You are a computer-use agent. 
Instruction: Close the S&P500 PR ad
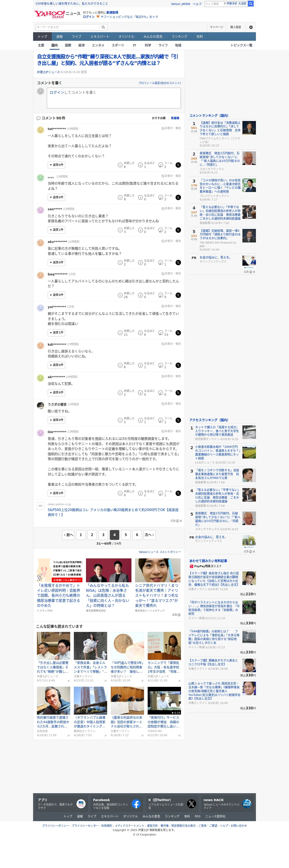(x=181, y=521)
